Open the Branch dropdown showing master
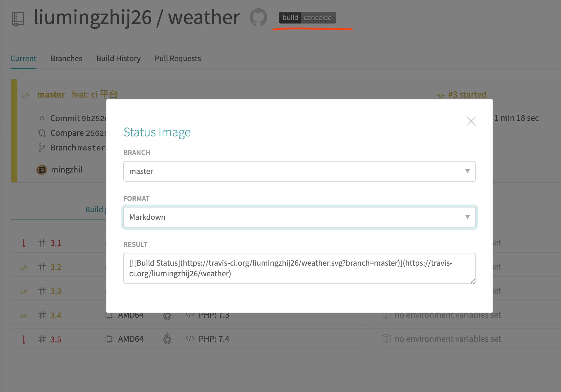 click(x=300, y=171)
